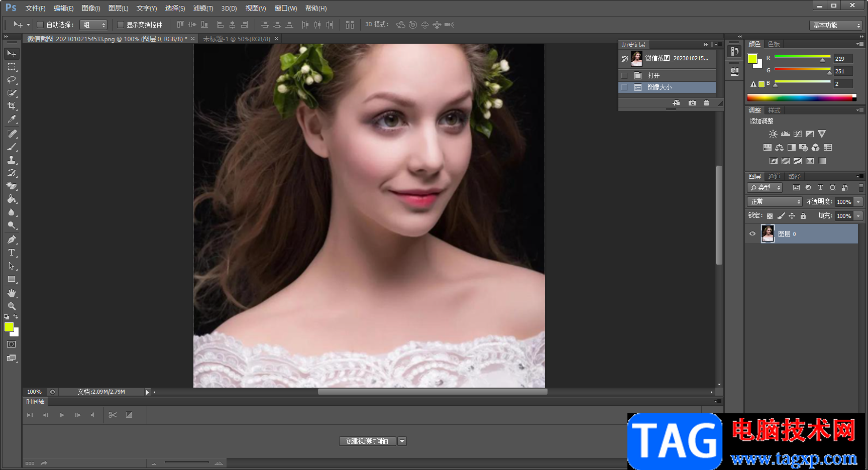Expand the 不透明度 opacity dropdown arrow
The image size is (868, 470).
(x=858, y=202)
